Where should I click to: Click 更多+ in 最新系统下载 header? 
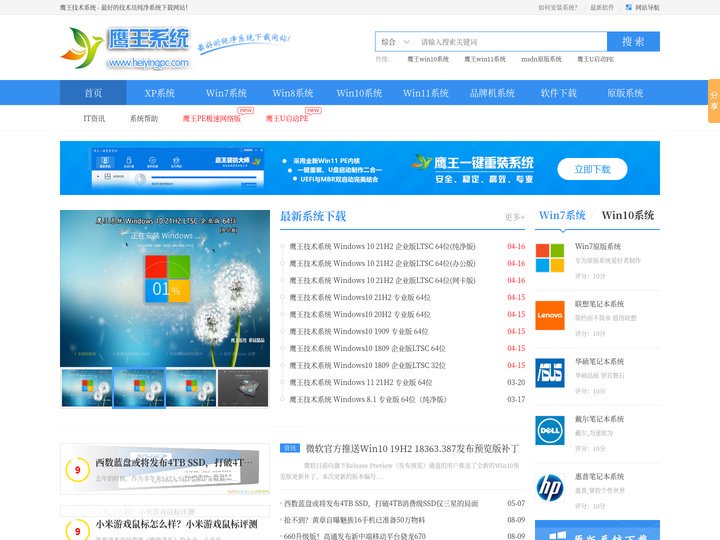(x=514, y=217)
